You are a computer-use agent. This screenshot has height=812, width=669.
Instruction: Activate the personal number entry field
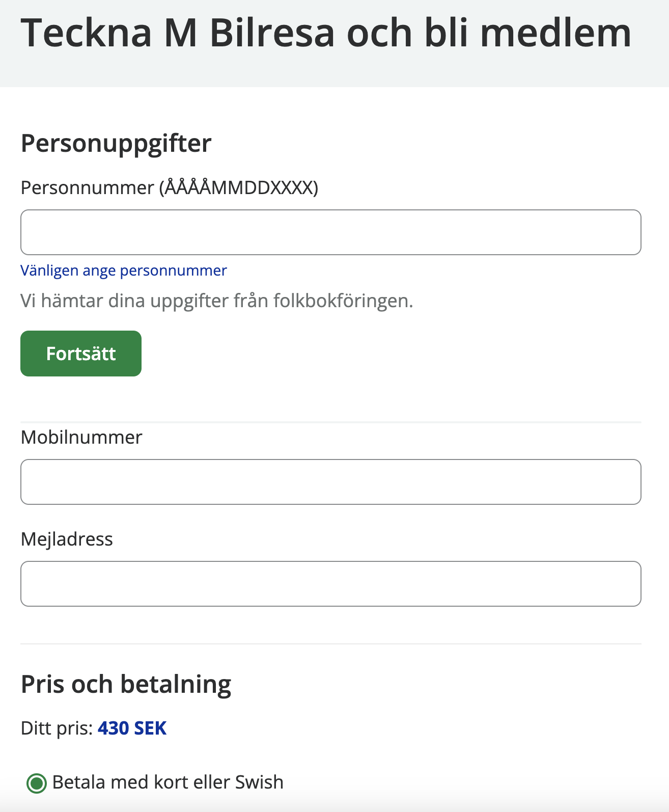point(330,232)
